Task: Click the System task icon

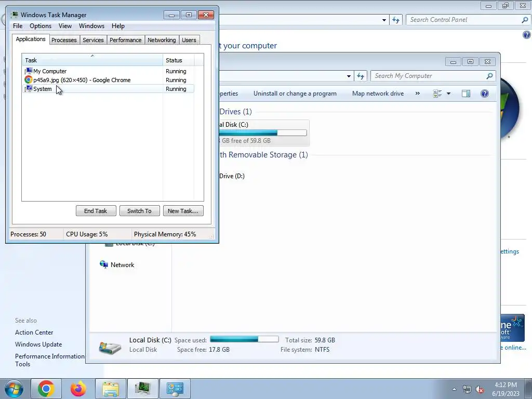Action: [x=29, y=88]
